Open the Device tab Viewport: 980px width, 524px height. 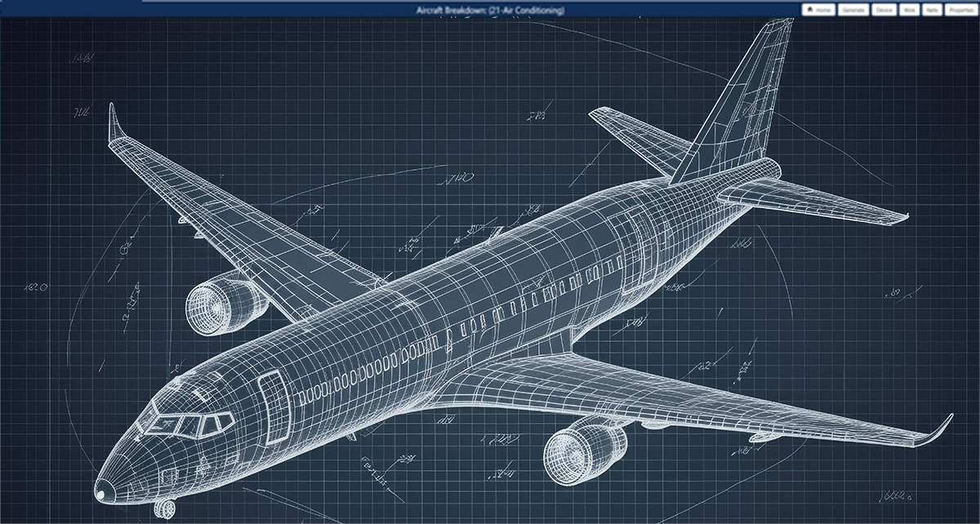(x=884, y=10)
